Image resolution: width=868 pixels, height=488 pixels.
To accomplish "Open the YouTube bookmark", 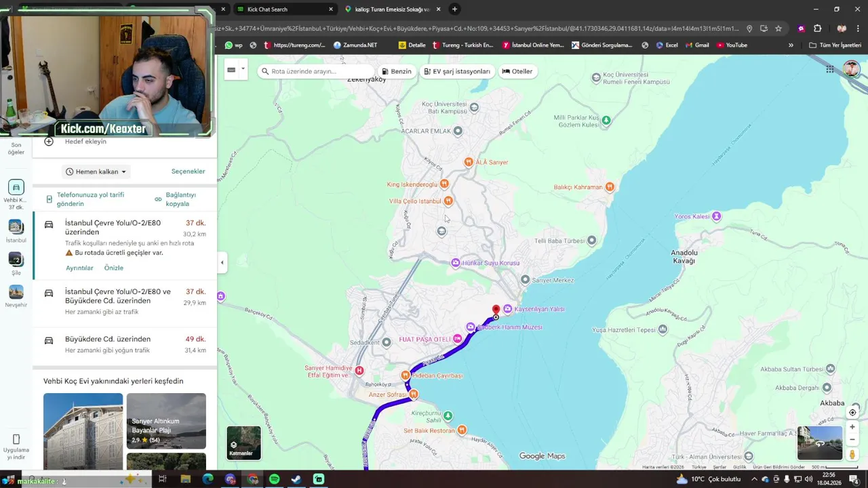I will [732, 45].
